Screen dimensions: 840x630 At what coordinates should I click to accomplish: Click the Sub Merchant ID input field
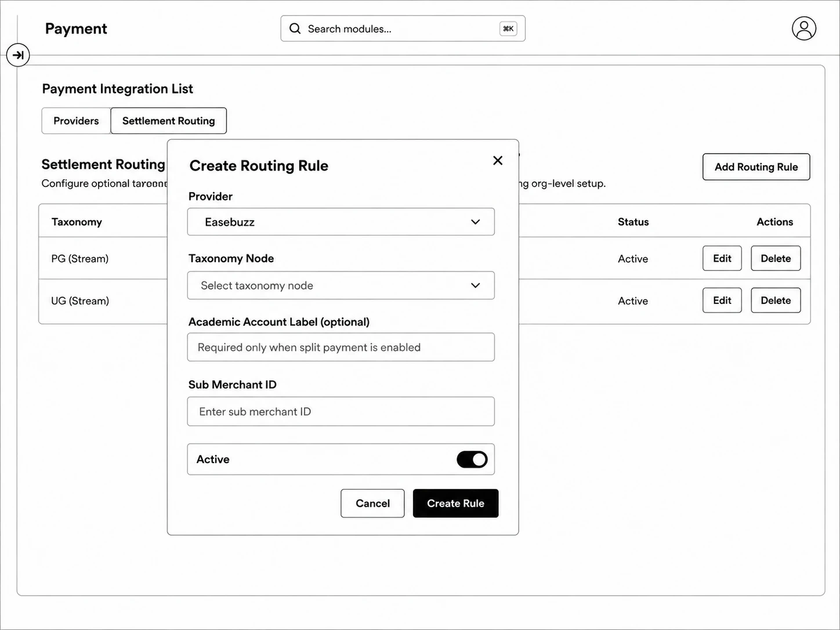341,411
